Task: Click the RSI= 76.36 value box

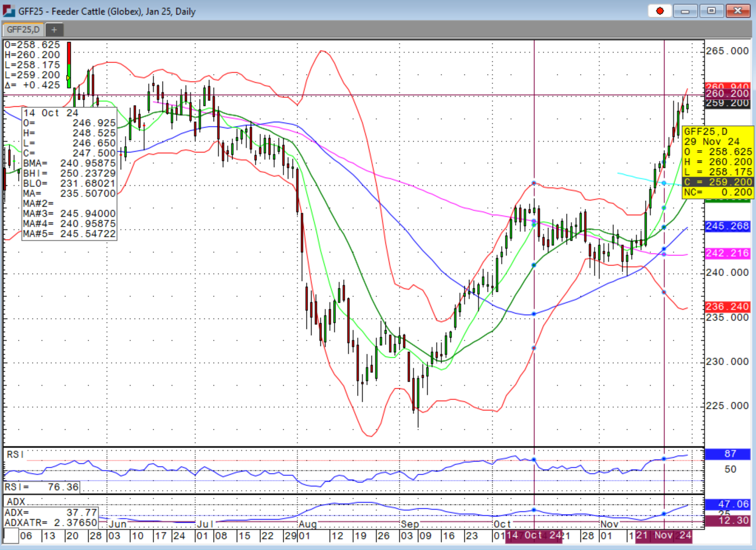Action: (x=42, y=487)
